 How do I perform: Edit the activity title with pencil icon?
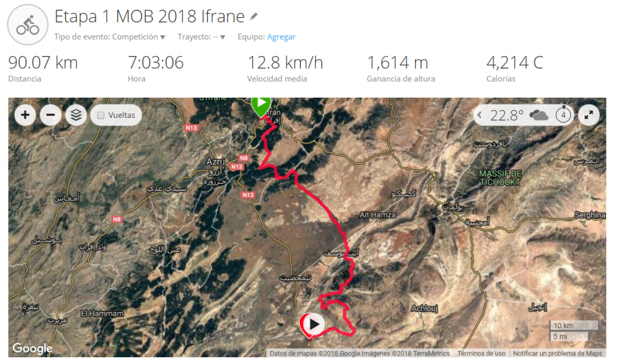point(254,16)
